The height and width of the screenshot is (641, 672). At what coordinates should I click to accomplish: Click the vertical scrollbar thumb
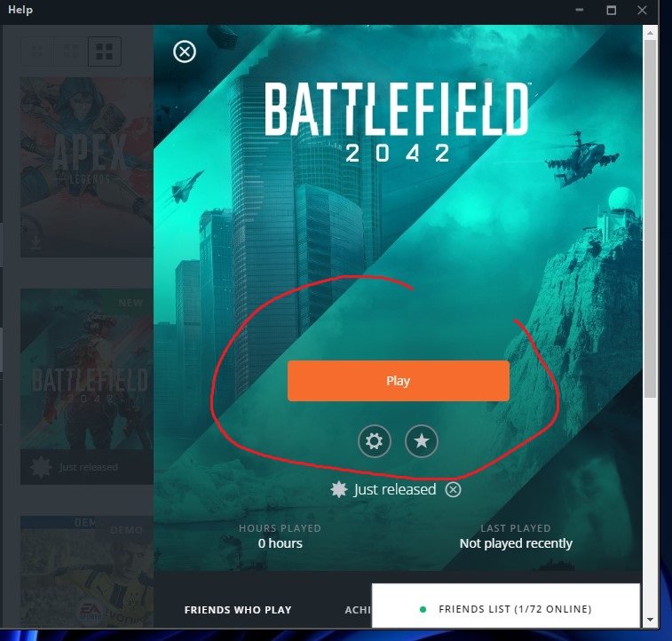650,218
